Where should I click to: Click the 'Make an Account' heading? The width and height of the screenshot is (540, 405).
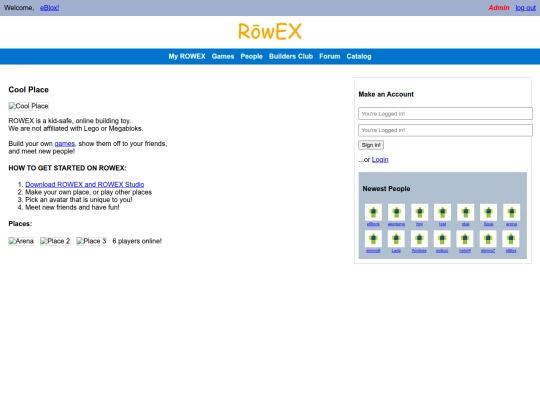click(386, 94)
